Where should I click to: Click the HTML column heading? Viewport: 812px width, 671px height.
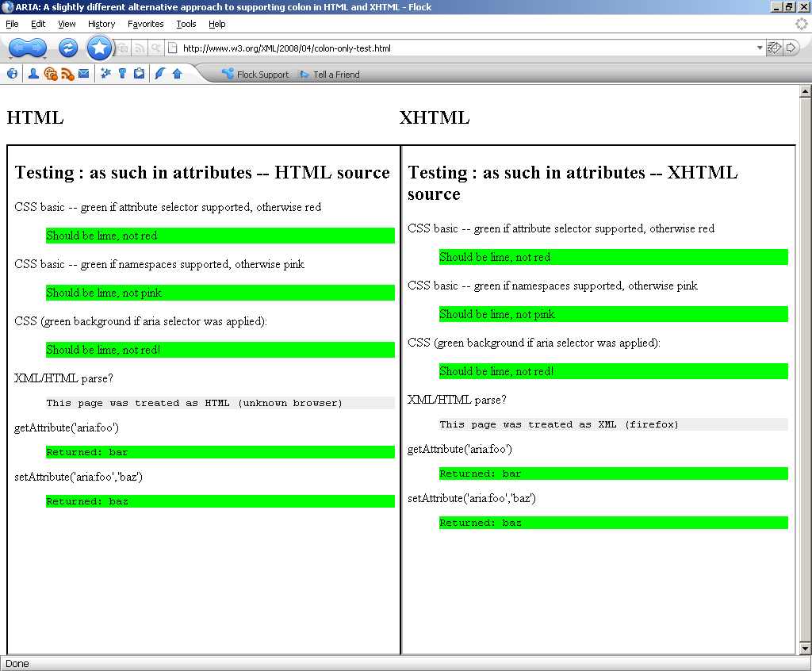tap(35, 117)
